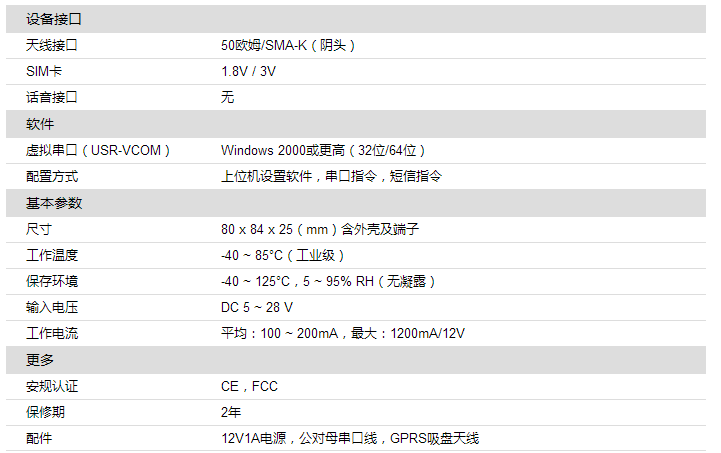The image size is (721, 453).
Task: Select the 天线接口 row label
Action: [52, 45]
